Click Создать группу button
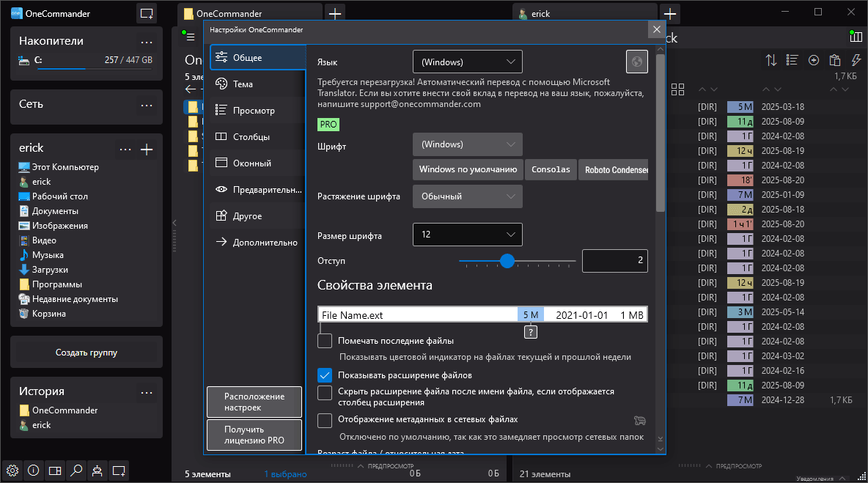This screenshot has width=868, height=483. point(87,353)
